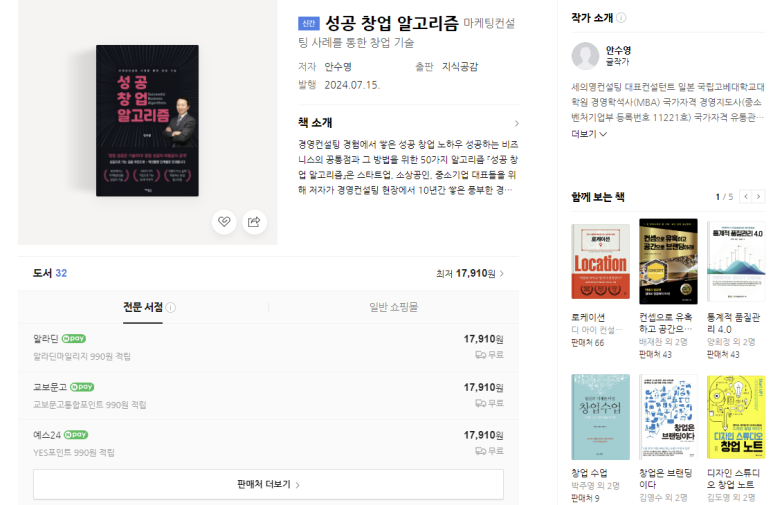Open 디자인 스튜디오 창업 노트 cover thumbnail
773x505 pixels.
736,417
